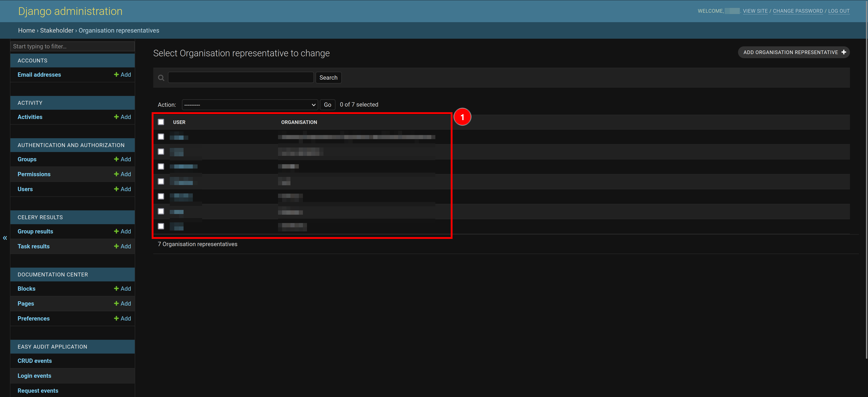Open the Action dropdown

point(250,105)
